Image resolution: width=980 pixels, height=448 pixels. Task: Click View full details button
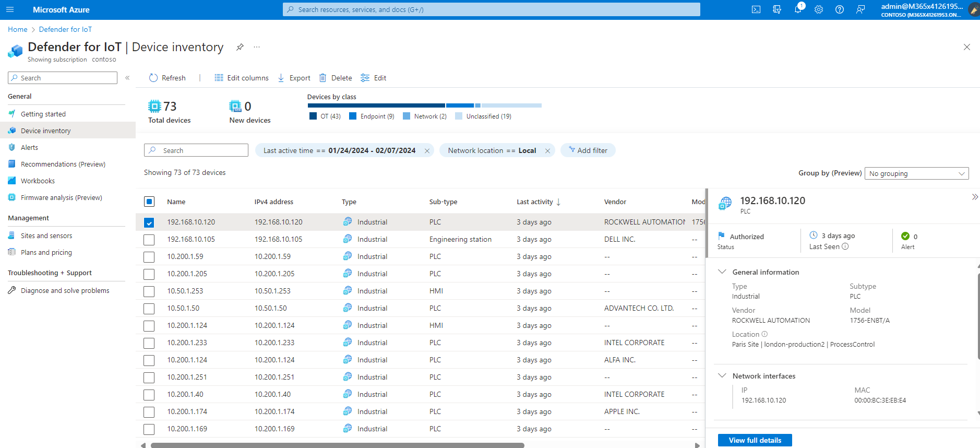click(755, 440)
